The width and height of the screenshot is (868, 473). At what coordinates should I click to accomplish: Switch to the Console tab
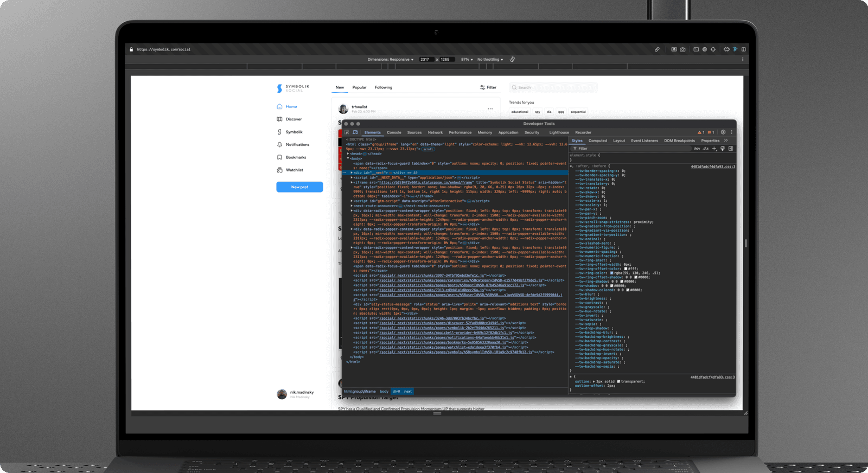[x=394, y=132]
